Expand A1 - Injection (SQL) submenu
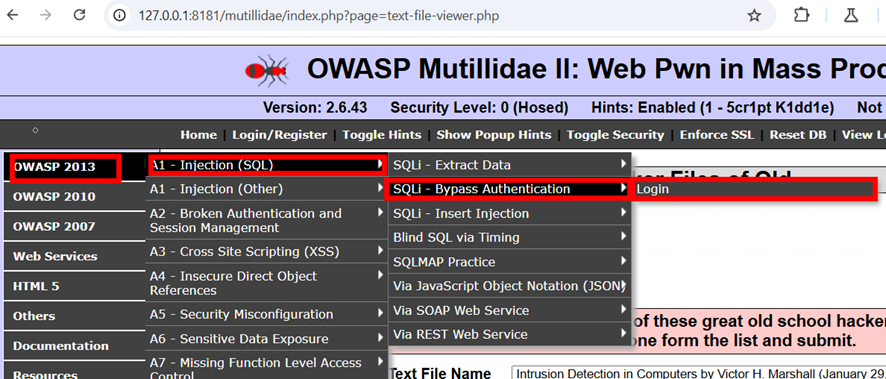The image size is (886, 379). pyautogui.click(x=266, y=165)
